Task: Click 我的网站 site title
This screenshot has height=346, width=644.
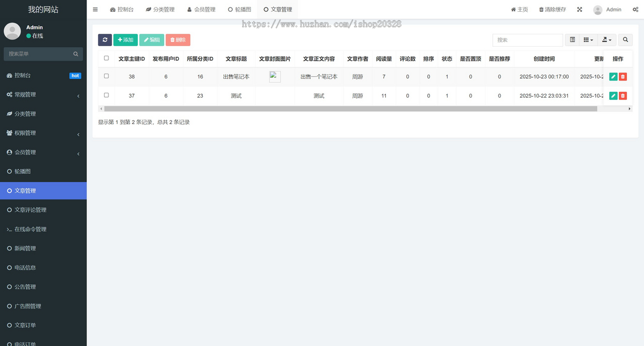Action: tap(43, 10)
